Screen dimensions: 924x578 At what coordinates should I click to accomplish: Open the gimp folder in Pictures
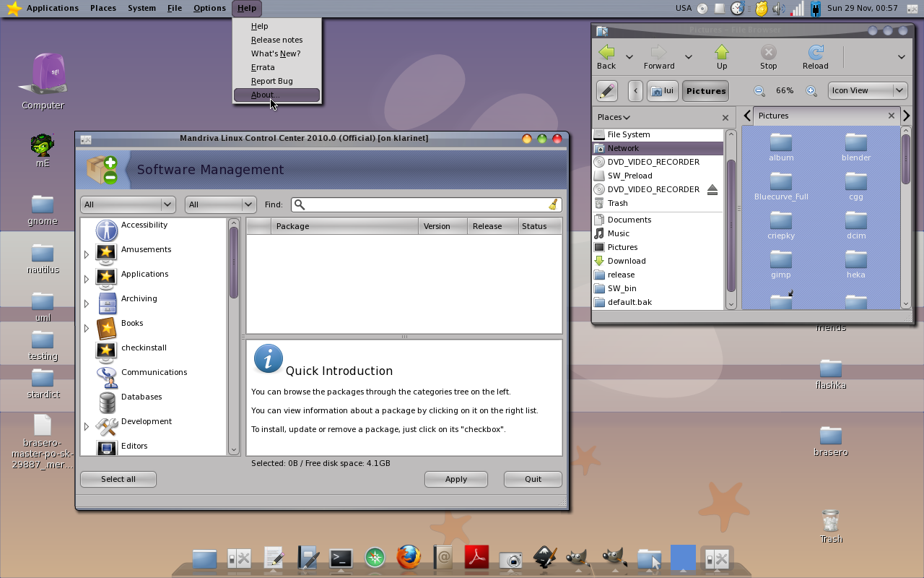click(781, 264)
